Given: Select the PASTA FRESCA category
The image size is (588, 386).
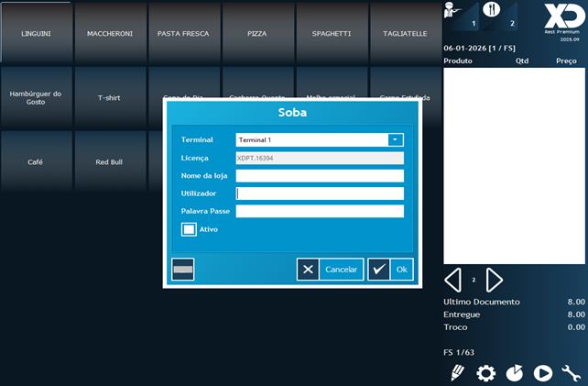Looking at the screenshot, I should click(x=183, y=33).
